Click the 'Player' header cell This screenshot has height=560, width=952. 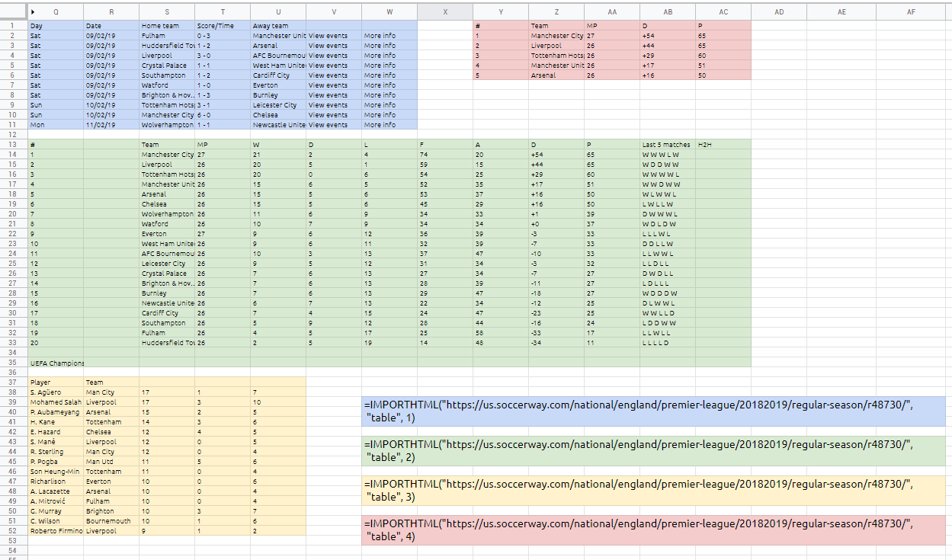pos(56,382)
